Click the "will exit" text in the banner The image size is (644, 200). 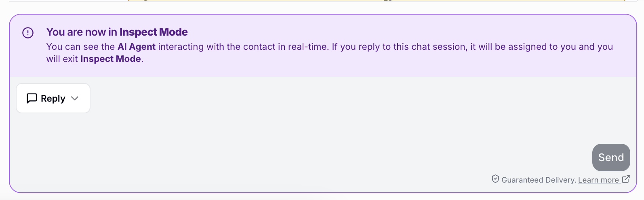[x=62, y=59]
